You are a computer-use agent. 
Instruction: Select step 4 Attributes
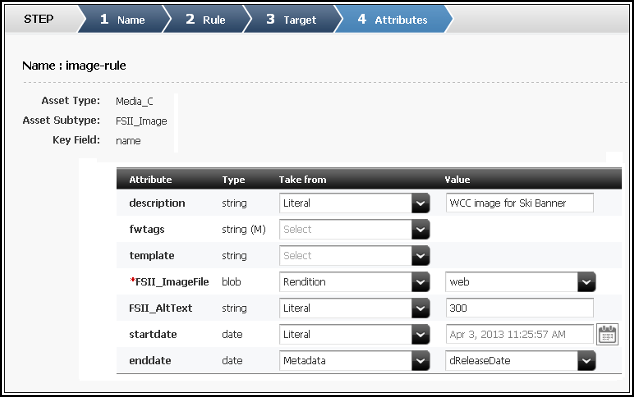392,19
